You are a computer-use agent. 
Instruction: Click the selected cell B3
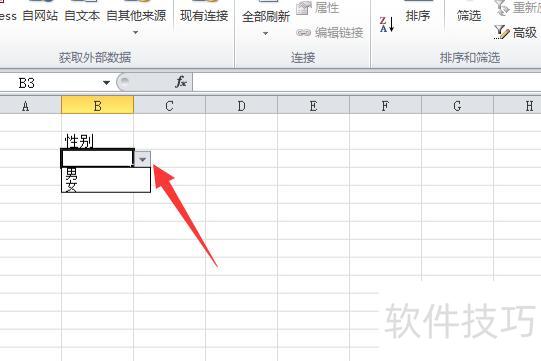(97, 158)
